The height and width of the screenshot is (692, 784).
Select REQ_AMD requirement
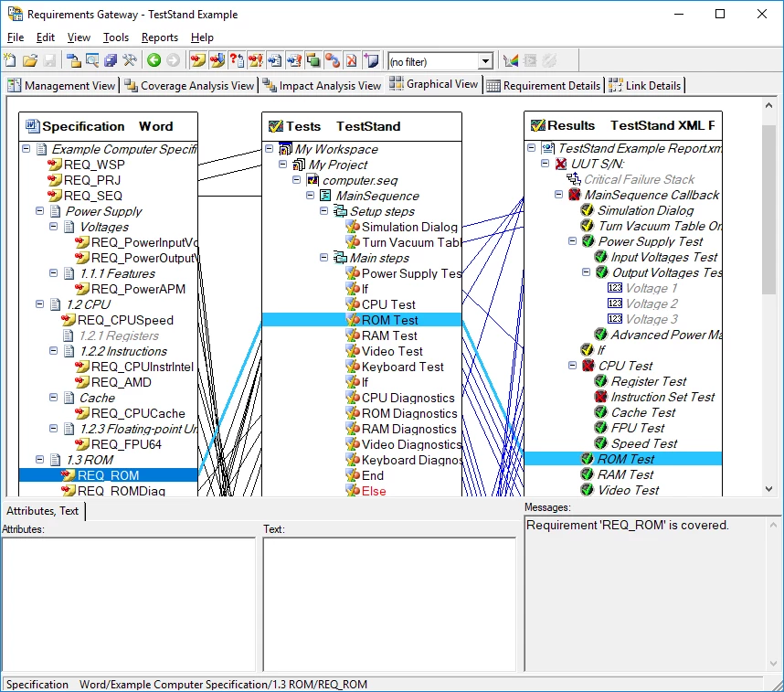click(x=122, y=382)
